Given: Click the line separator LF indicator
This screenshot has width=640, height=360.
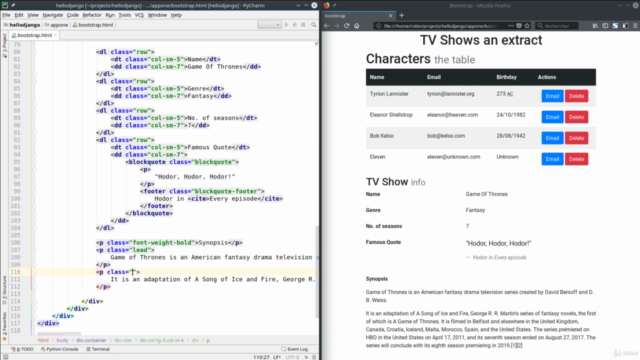Looking at the screenshot, I should tap(277, 357).
